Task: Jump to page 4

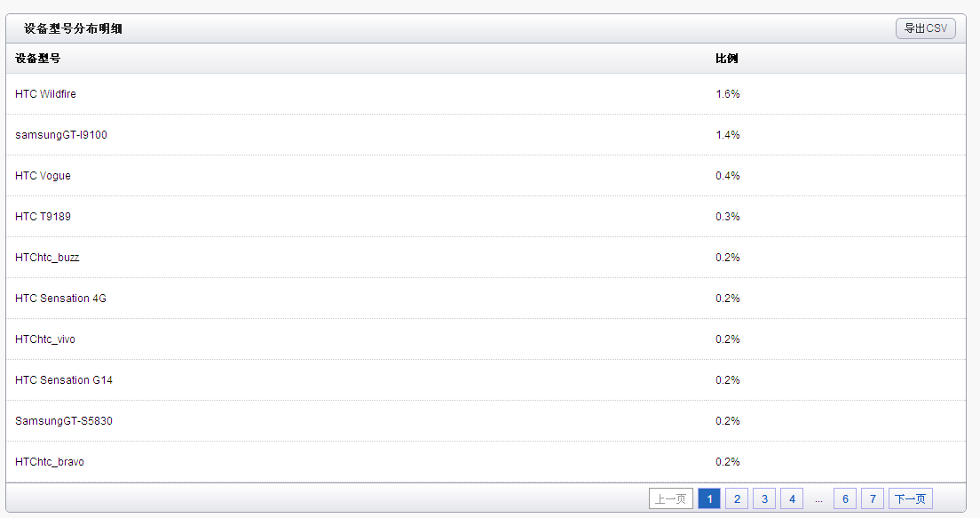Action: [x=792, y=498]
